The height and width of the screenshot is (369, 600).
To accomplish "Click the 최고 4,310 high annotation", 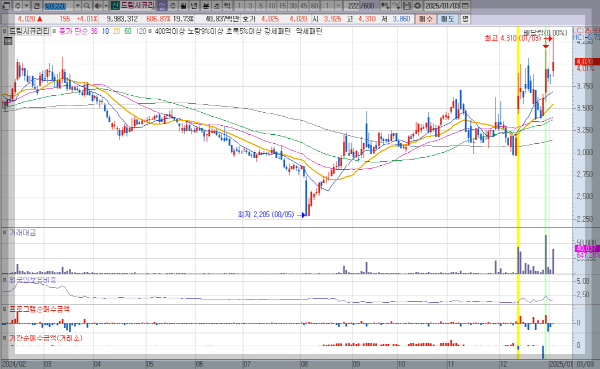I will (513, 38).
